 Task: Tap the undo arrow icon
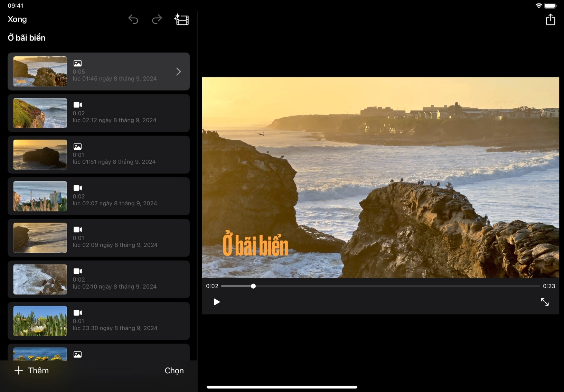[133, 20]
